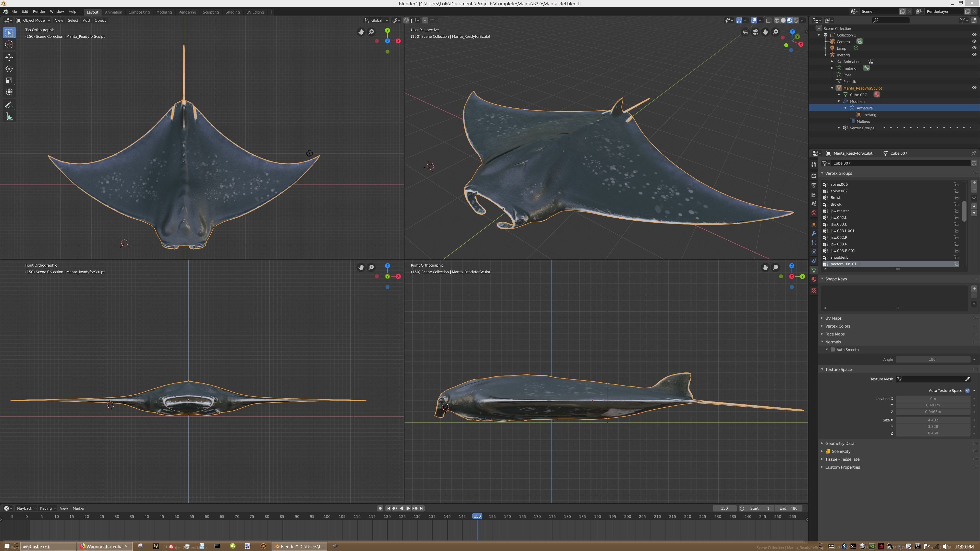This screenshot has width=980, height=551.
Task: Switch to the Sculpting workspace tab
Action: click(210, 12)
